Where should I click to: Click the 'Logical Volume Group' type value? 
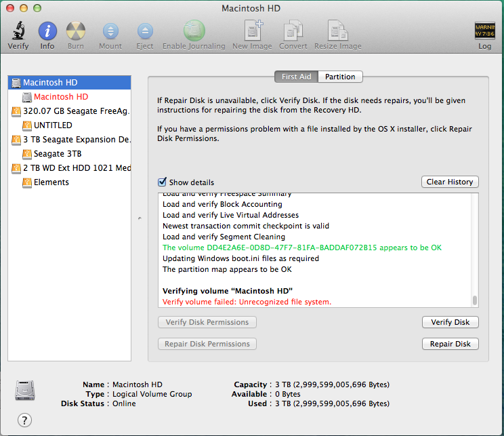click(152, 394)
